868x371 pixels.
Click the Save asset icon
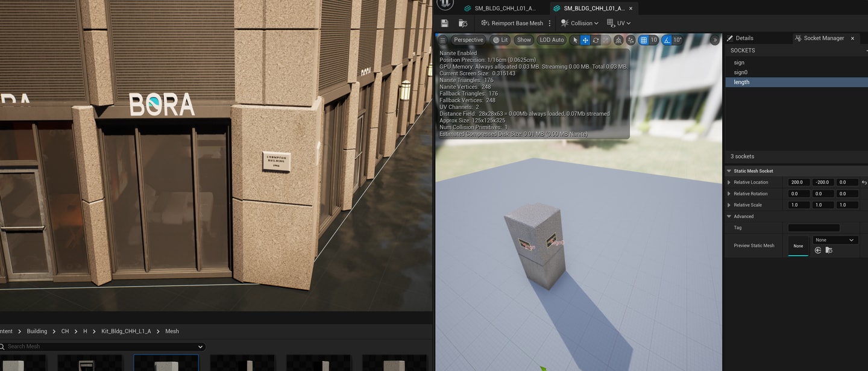[444, 23]
